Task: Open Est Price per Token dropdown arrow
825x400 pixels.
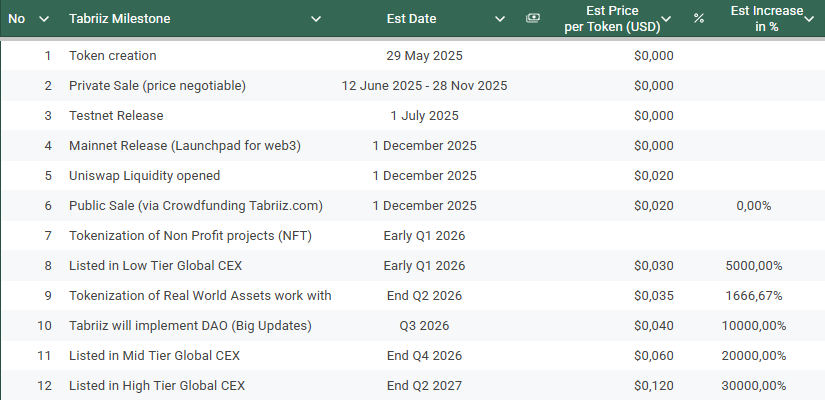Action: point(666,19)
